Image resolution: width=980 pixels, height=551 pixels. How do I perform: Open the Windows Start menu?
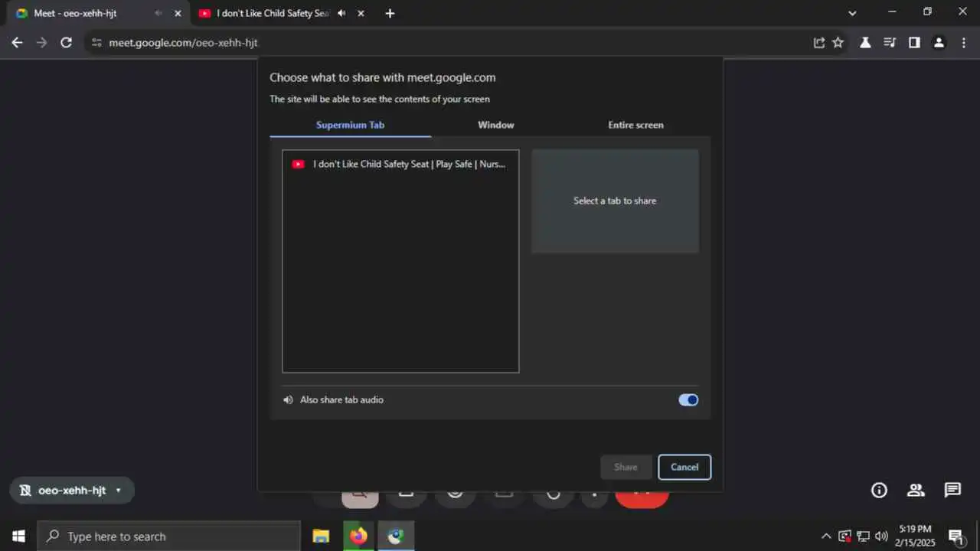[18, 536]
